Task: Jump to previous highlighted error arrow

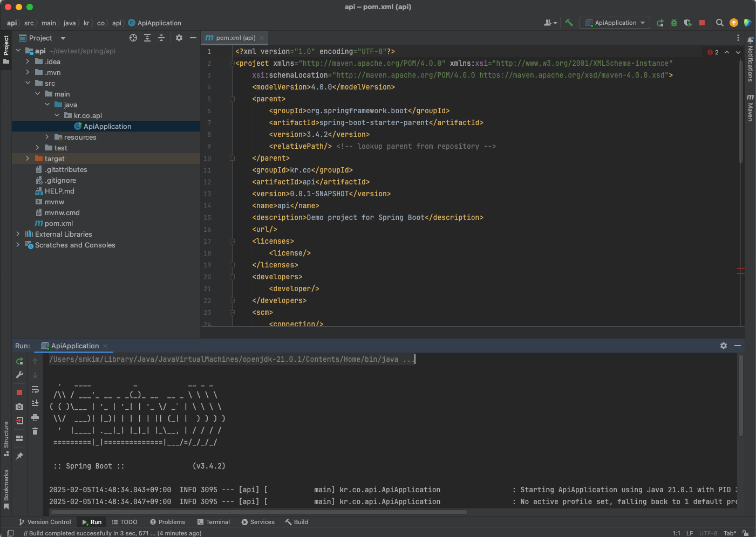Action: click(x=727, y=52)
